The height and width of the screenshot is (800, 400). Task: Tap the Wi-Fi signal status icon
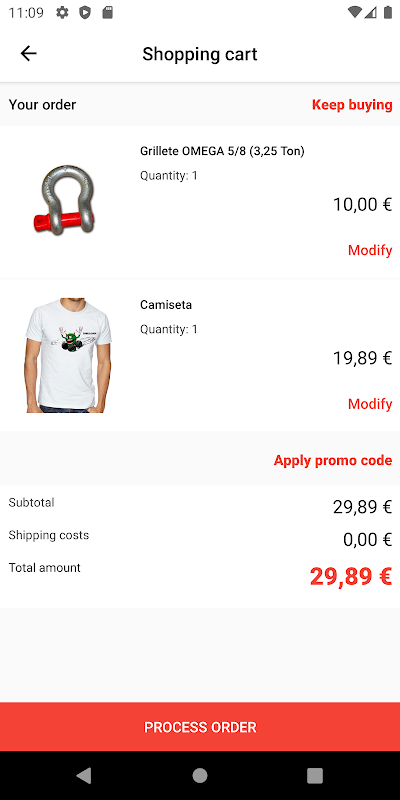(354, 13)
